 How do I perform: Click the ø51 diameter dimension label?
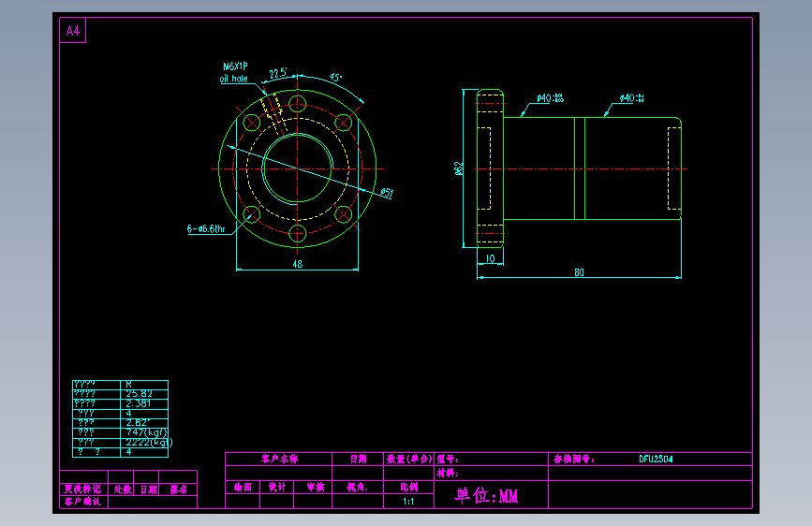[387, 193]
